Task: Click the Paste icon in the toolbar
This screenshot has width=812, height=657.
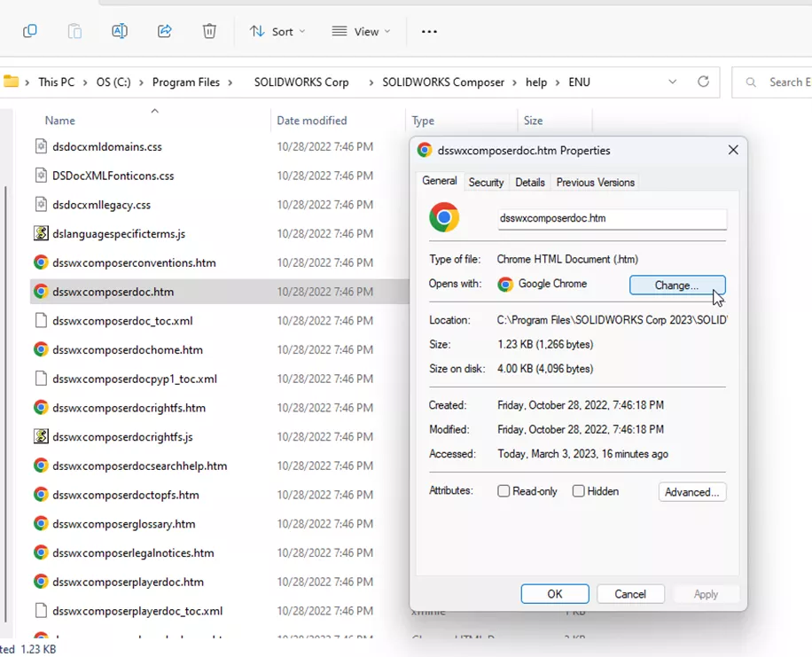Action: (74, 31)
